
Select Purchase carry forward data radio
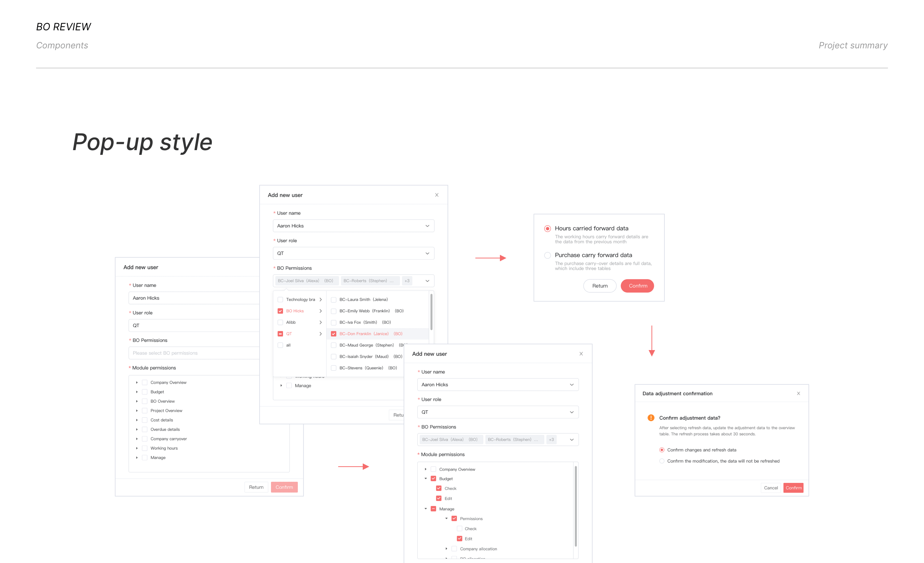tap(548, 255)
